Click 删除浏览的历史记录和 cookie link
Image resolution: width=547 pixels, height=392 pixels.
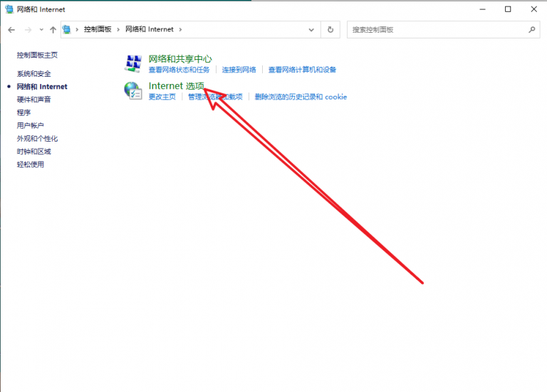tap(301, 97)
